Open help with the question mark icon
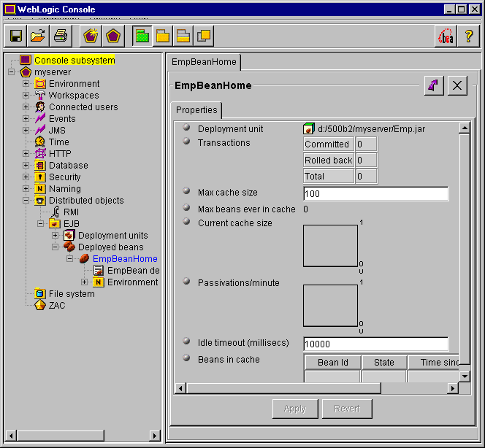 469,36
